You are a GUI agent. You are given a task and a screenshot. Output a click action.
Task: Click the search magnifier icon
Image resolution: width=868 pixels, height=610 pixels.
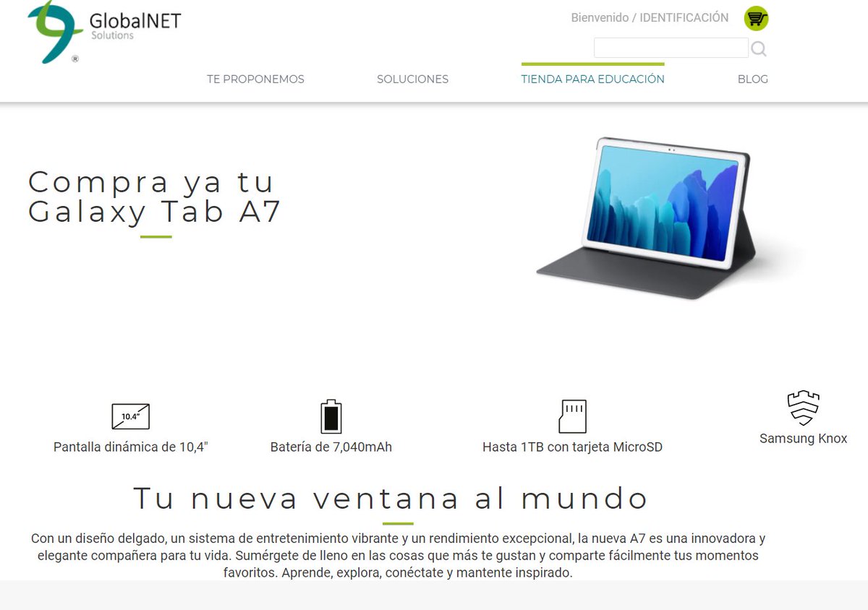758,49
